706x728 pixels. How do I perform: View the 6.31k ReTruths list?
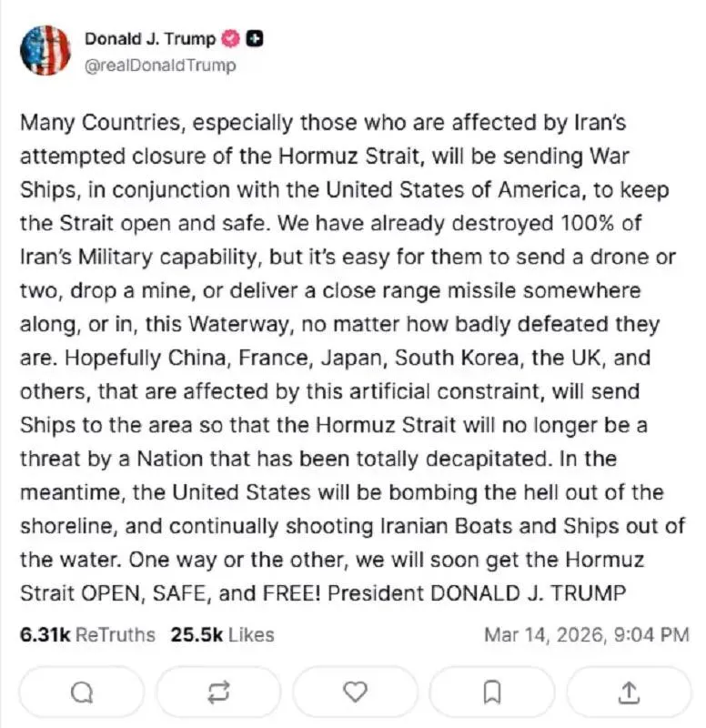pos(87,634)
